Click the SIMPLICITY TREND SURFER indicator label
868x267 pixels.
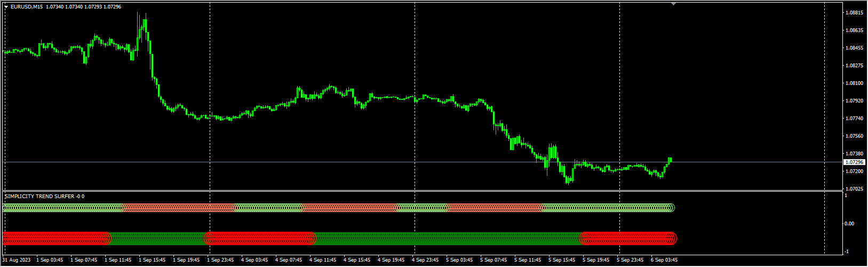[44, 197]
